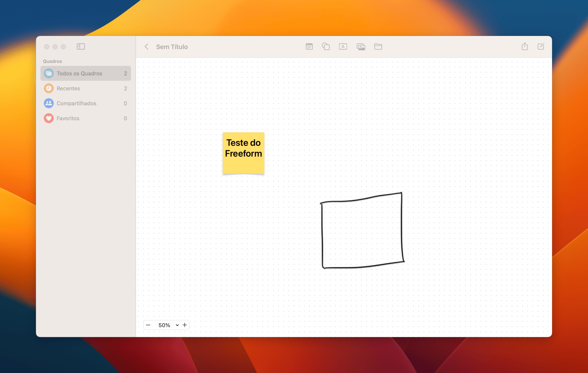The width and height of the screenshot is (588, 373).
Task: Open the shapes library icon
Action: (326, 47)
